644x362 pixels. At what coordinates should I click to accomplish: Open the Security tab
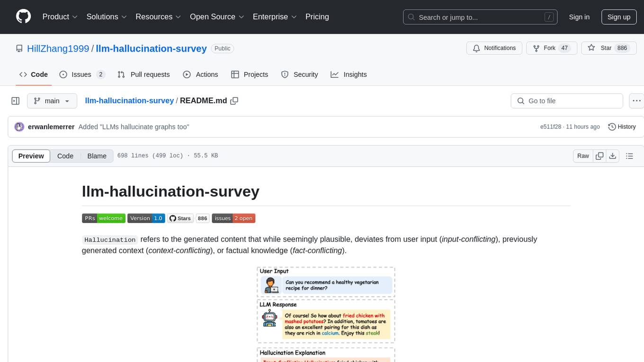299,74
